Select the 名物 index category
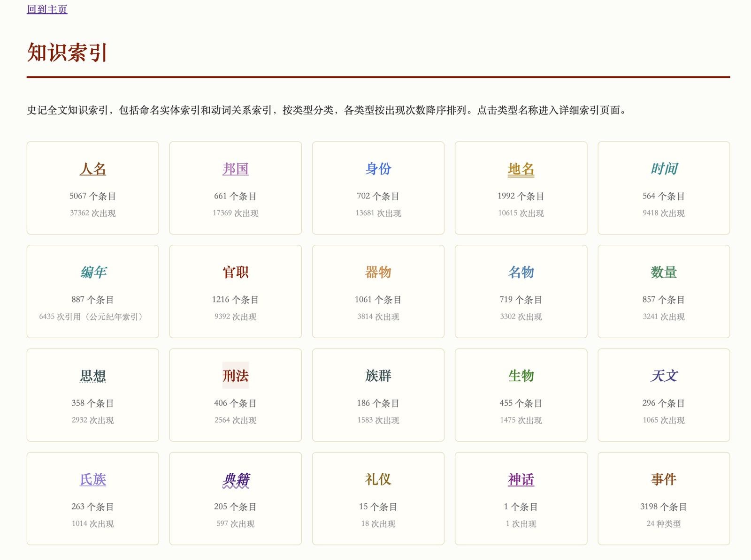This screenshot has width=751, height=560. click(x=521, y=272)
